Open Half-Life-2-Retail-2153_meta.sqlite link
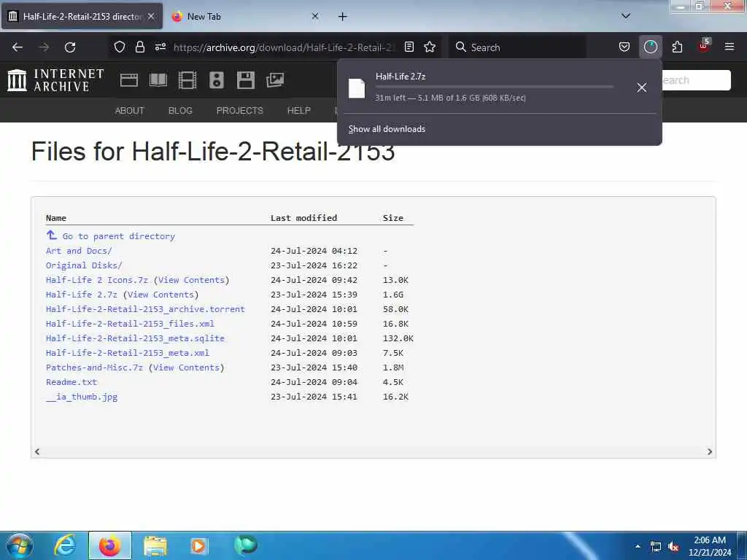 135,338
